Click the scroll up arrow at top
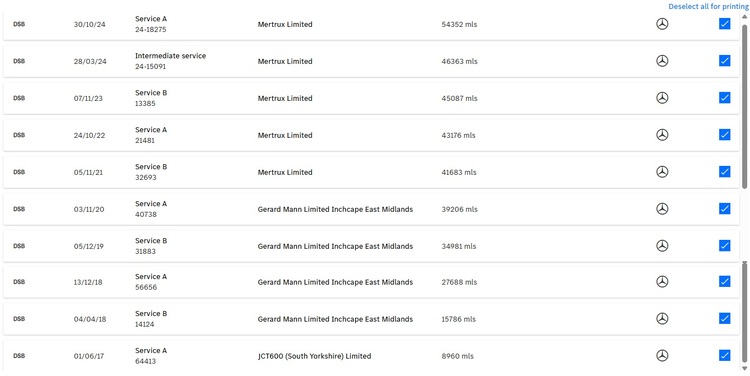This screenshot has width=750, height=376. (744, 17)
